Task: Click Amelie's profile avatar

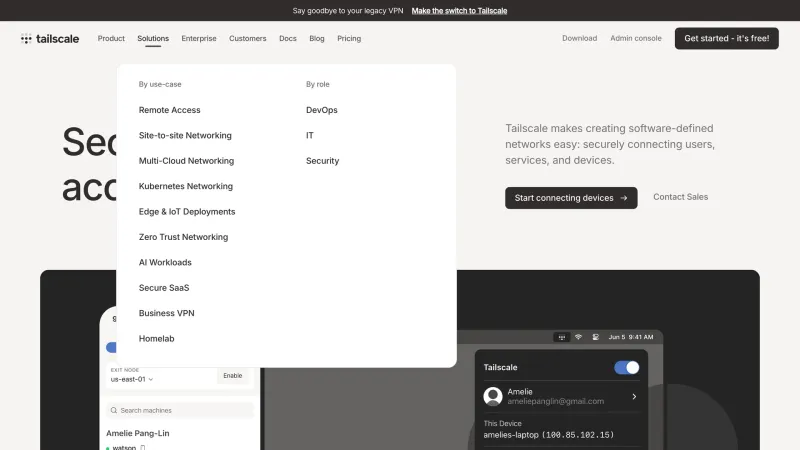Action: (493, 396)
